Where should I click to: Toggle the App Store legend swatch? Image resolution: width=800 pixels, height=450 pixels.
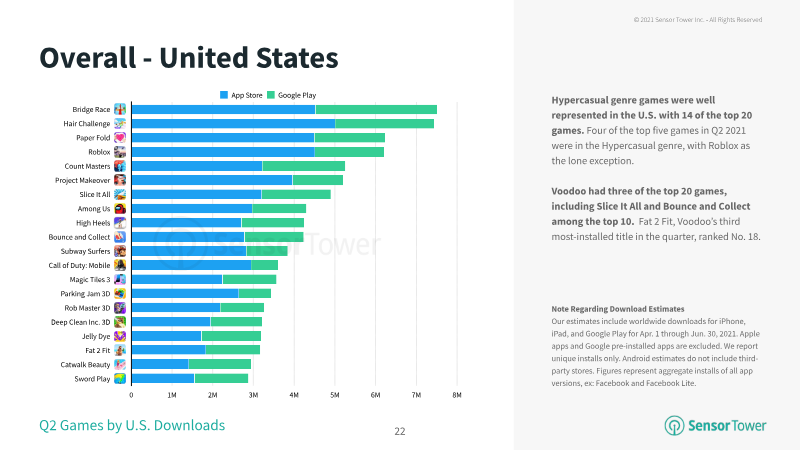pos(223,95)
